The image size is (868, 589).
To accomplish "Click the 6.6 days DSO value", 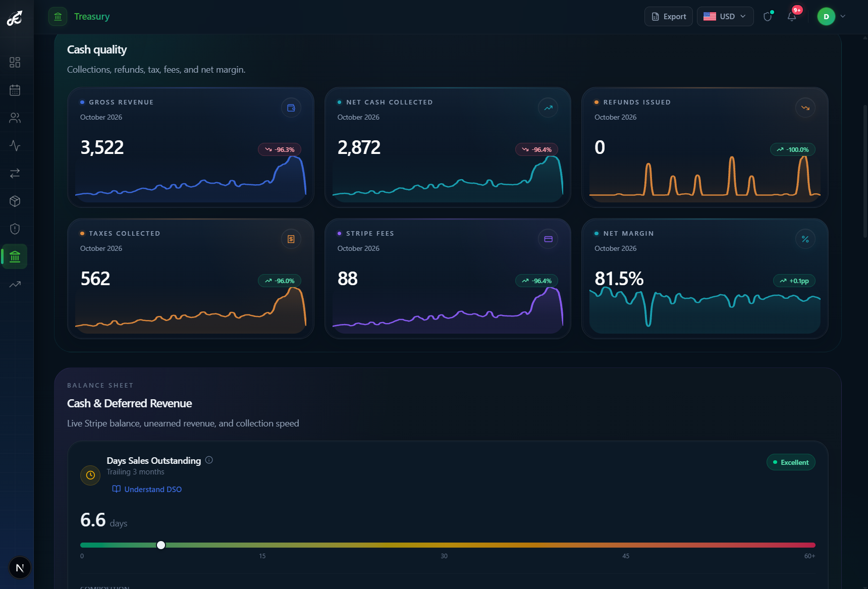I will [104, 520].
